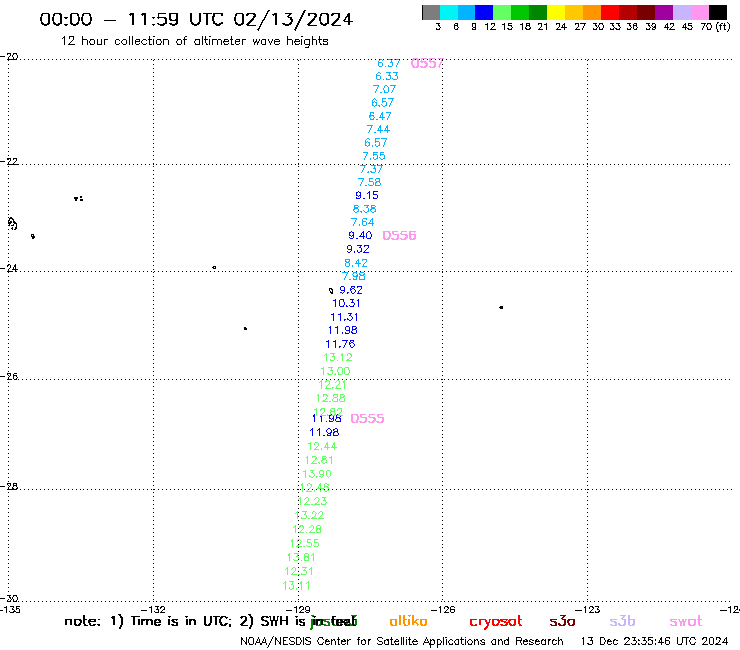This screenshot has height=650, width=740.
Task: Select the 13.90 wave height reading
Action: pyautogui.click(x=317, y=474)
